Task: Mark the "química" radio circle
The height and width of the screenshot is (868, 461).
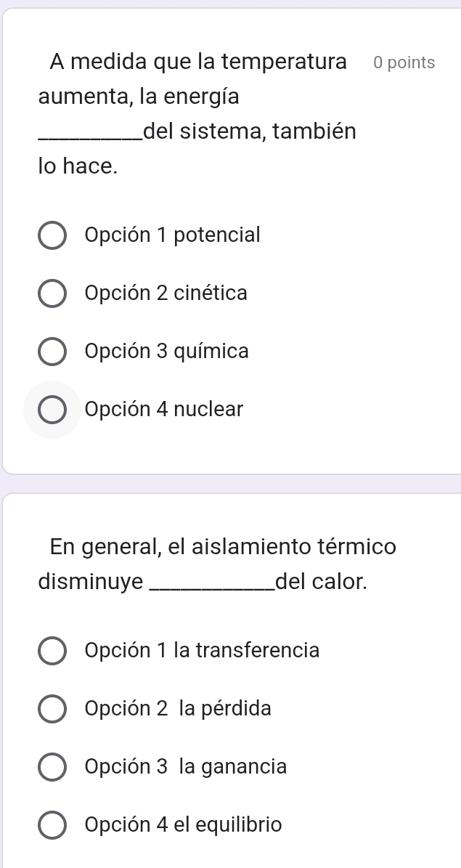Action: [x=52, y=352]
